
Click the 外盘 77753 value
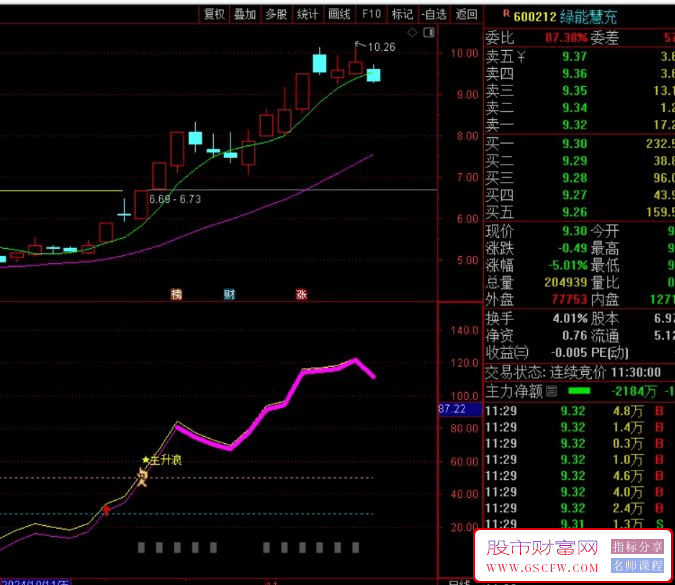(x=569, y=299)
